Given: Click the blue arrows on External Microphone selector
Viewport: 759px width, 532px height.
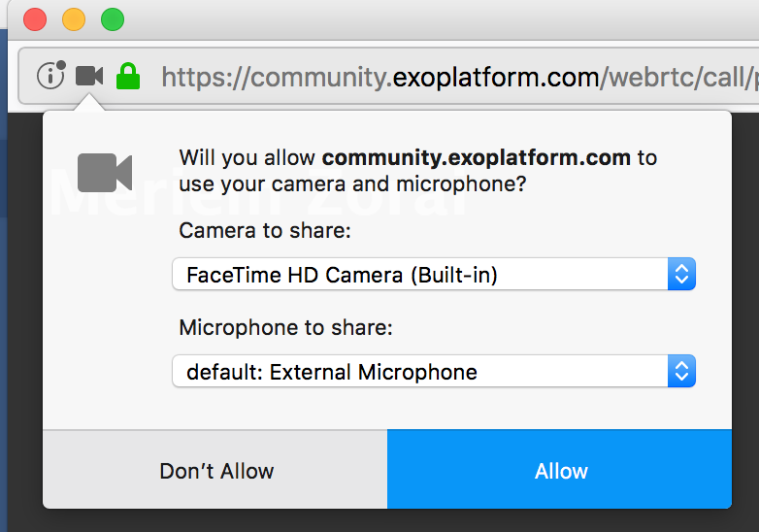Looking at the screenshot, I should click(x=681, y=371).
